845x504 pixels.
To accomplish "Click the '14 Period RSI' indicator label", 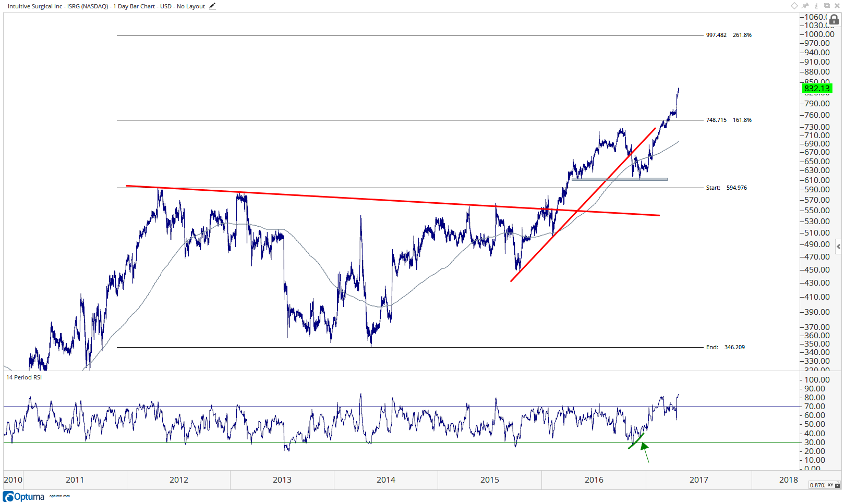I will click(x=24, y=377).
